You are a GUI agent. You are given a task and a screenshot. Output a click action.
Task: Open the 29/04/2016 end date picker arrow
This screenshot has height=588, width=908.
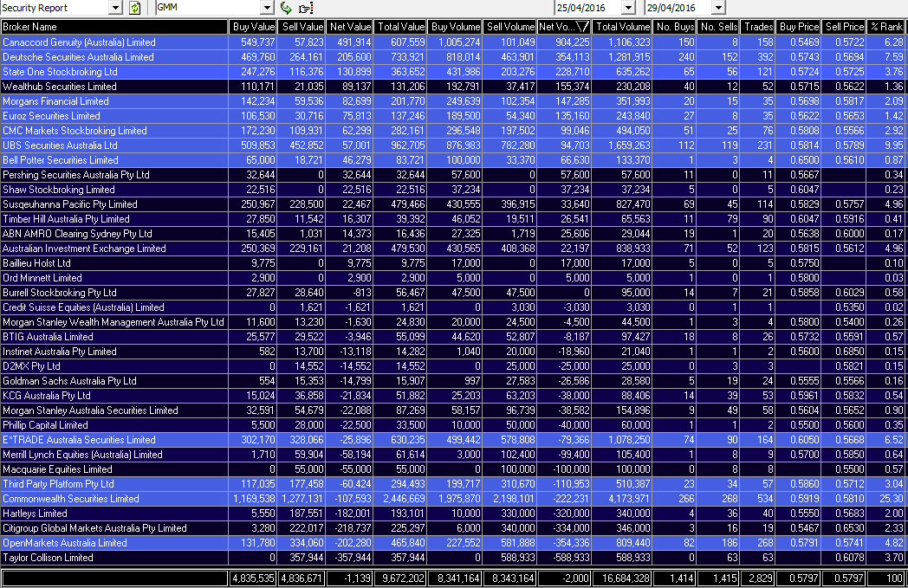pos(718,8)
